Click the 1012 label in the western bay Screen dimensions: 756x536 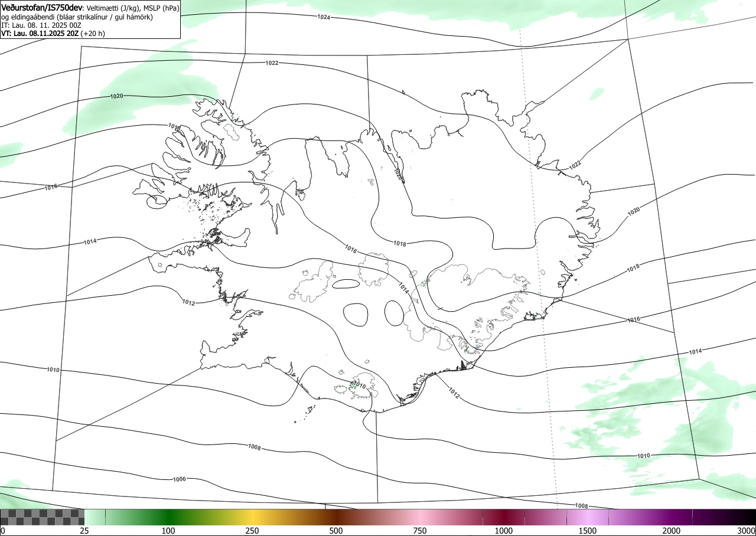tap(188, 302)
